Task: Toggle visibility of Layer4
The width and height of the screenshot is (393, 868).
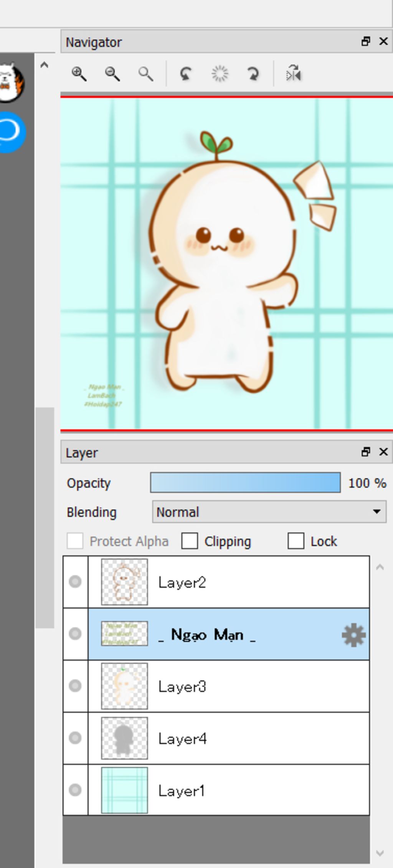Action: (x=75, y=738)
